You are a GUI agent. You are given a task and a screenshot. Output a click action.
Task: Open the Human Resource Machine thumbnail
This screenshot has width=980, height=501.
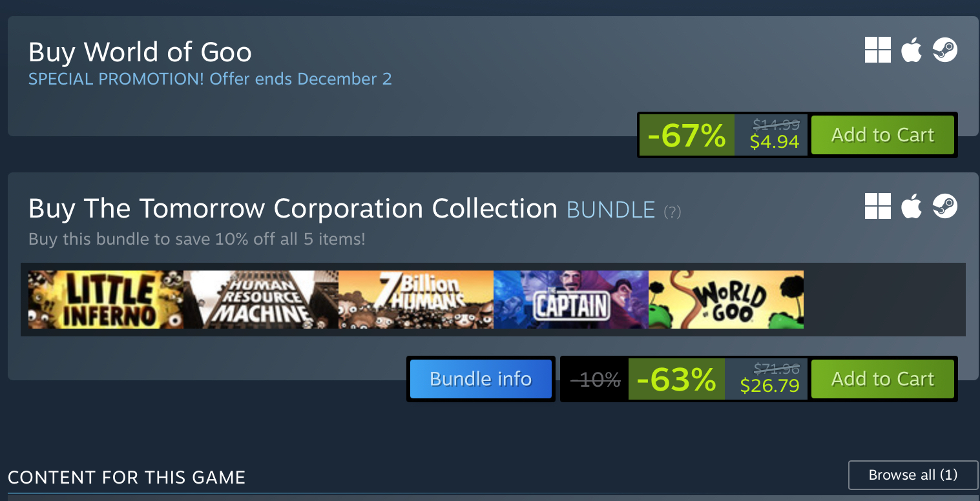pos(261,300)
